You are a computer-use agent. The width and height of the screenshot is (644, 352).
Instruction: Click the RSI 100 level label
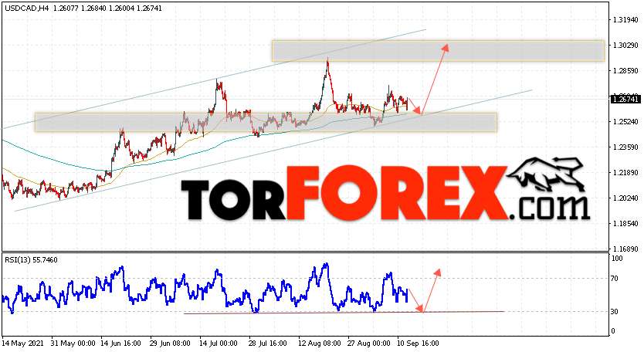click(x=617, y=259)
